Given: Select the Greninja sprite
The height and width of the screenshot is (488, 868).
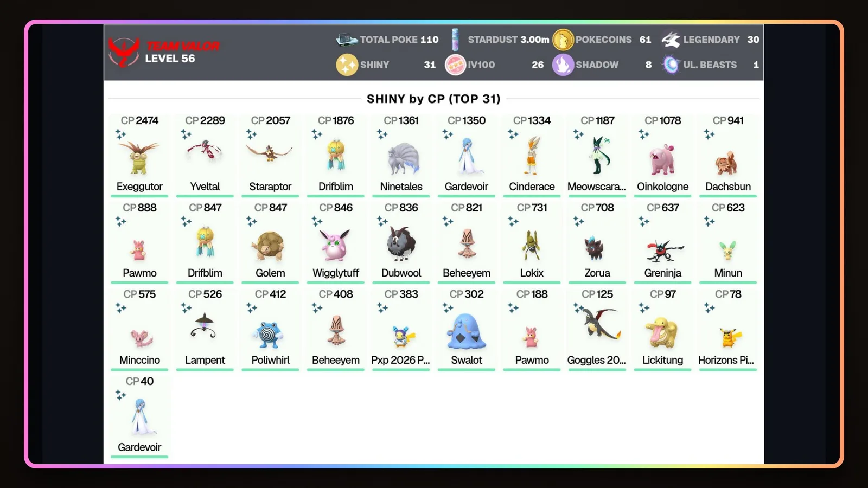Looking at the screenshot, I should (664, 251).
